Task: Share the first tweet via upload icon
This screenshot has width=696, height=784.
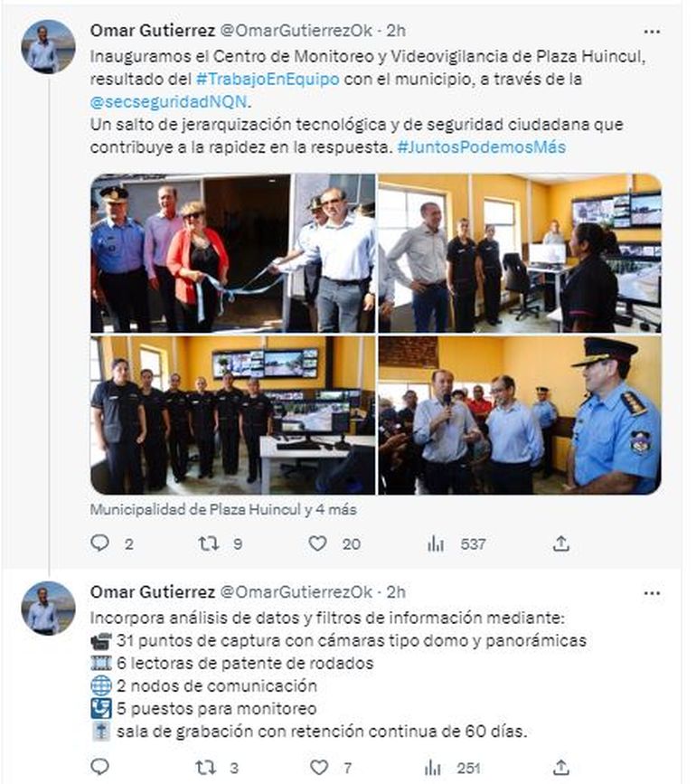Action: click(x=561, y=543)
